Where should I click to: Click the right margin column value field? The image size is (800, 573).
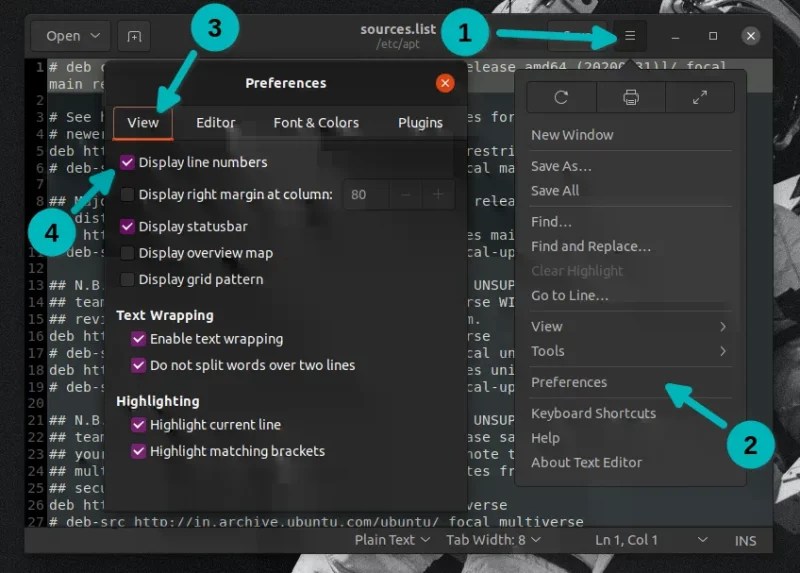[x=366, y=194]
